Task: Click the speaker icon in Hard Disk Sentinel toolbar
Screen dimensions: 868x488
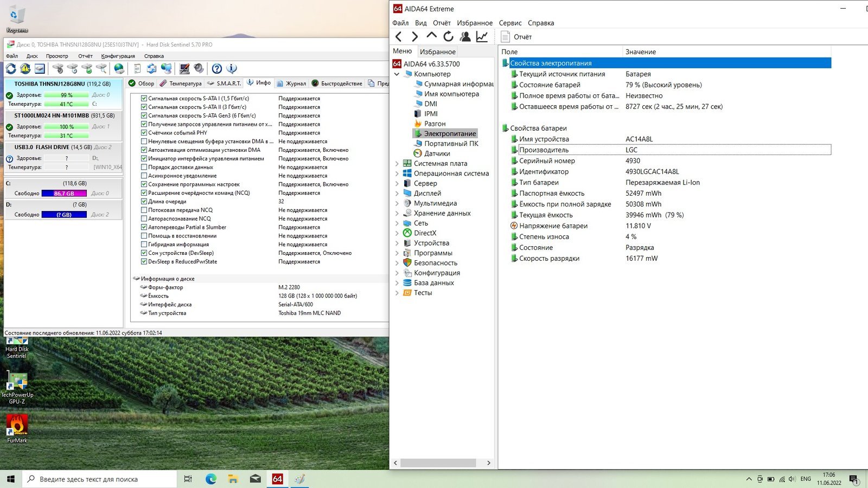Action: pyautogui.click(x=199, y=69)
